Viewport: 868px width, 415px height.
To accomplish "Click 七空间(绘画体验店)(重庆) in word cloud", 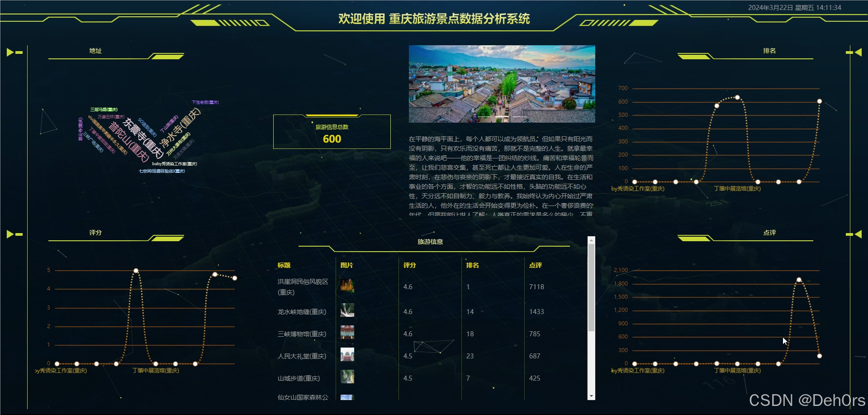I will click(162, 171).
